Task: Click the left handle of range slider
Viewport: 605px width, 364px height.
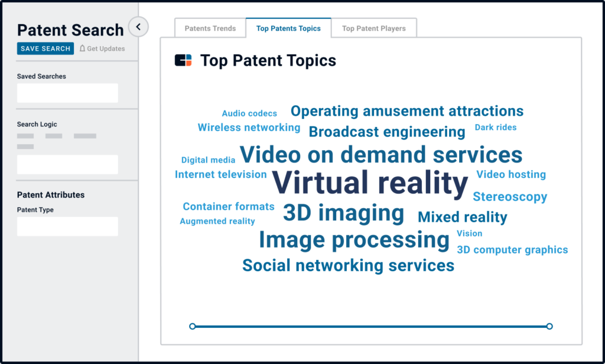Action: click(x=193, y=326)
